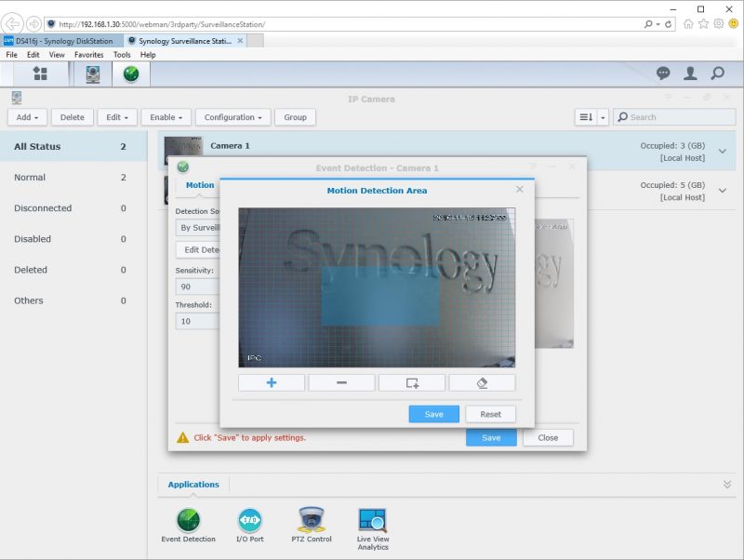Open the notifications chat bubble icon
Image resolution: width=744 pixels, height=560 pixels.
(663, 73)
